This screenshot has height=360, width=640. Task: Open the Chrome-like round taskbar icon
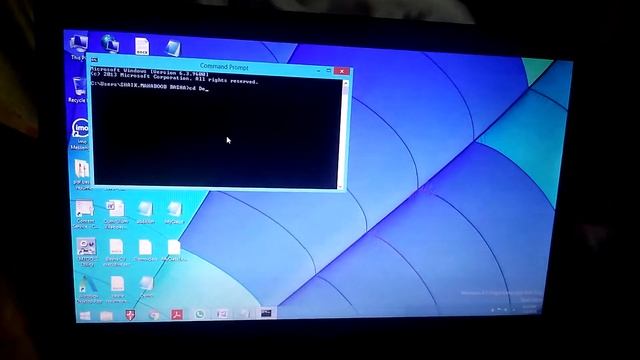[x=154, y=315]
